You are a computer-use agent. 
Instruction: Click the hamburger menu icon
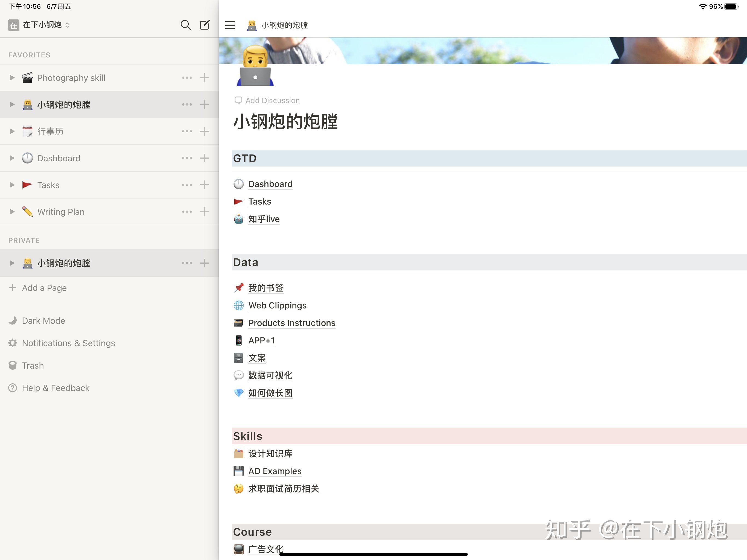[230, 25]
